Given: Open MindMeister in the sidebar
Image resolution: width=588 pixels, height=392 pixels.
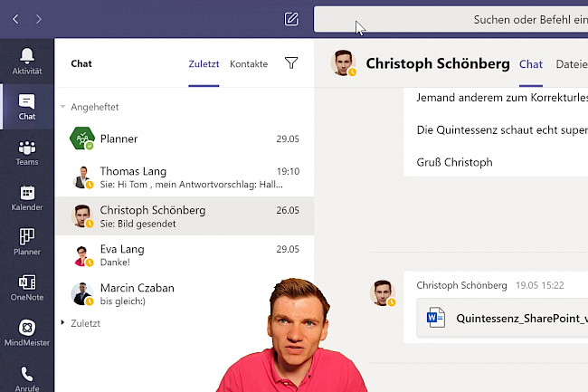Looking at the screenshot, I should tap(27, 333).
